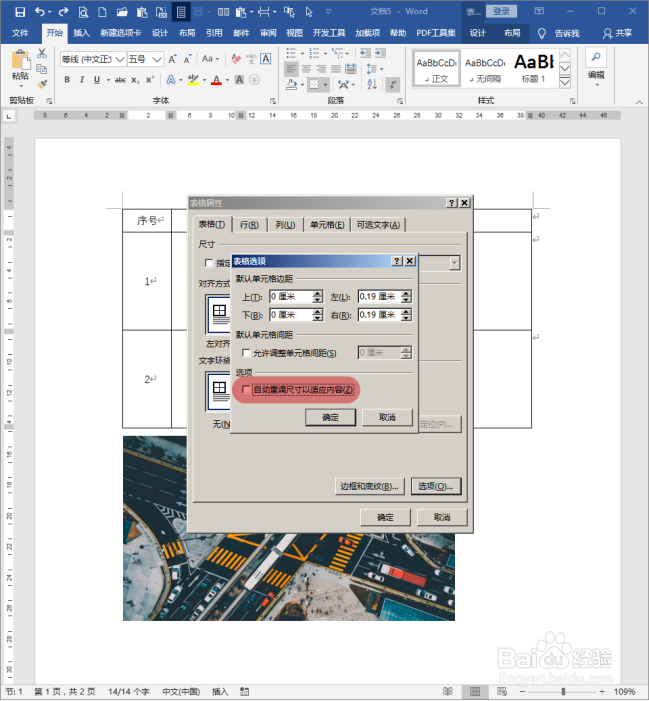Screen dimensions: 649x701
Task: Switch to the Alt Text tab
Action: pos(378,225)
